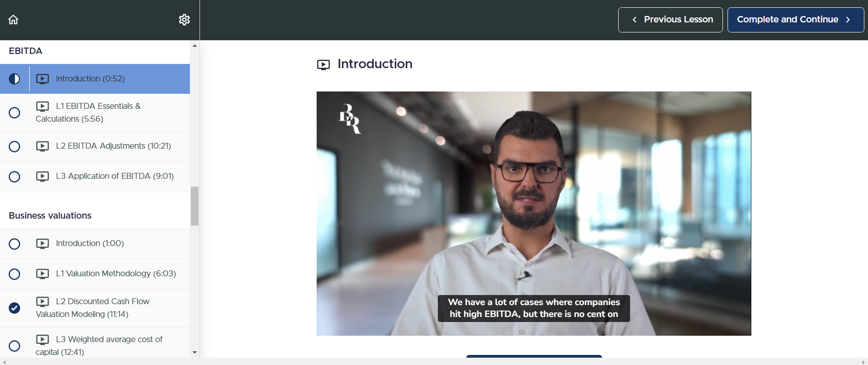
Task: Click the right arrow of horizontal scrollbar
Action: coord(863,362)
